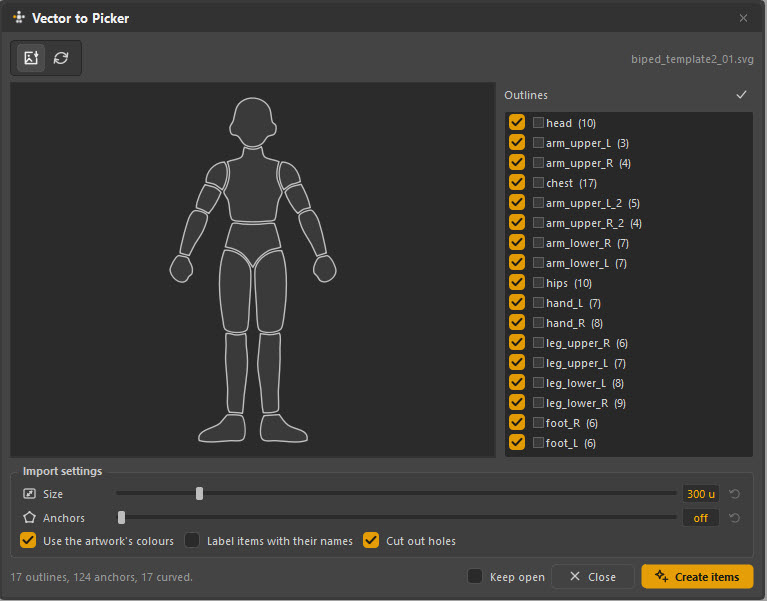Viewport: 767px width, 601px height.
Task: Select the 'arm_upper_R_2 (4)' outline name
Action: point(593,223)
